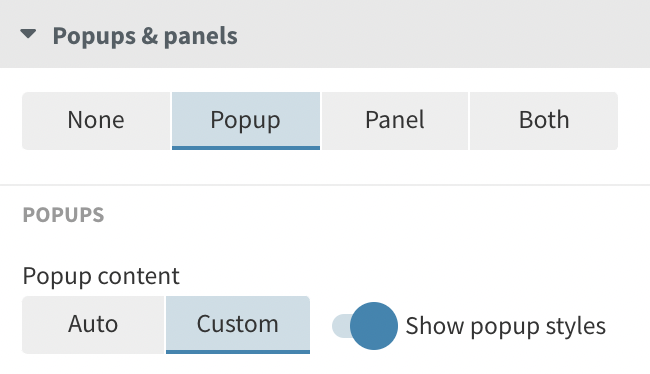Select Both popups and panels
The image size is (650, 374).
point(544,121)
